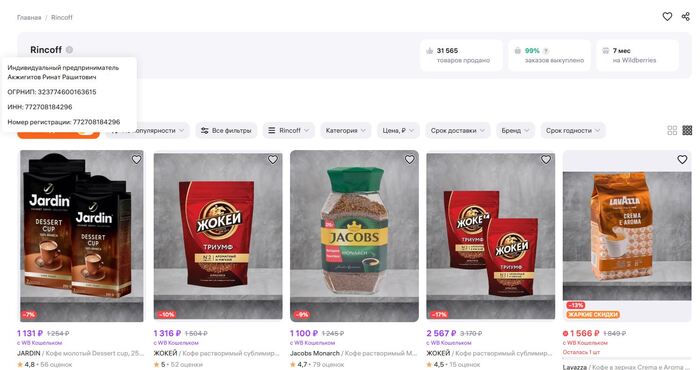
Task: Share the Rincoff seller page
Action: point(686,17)
